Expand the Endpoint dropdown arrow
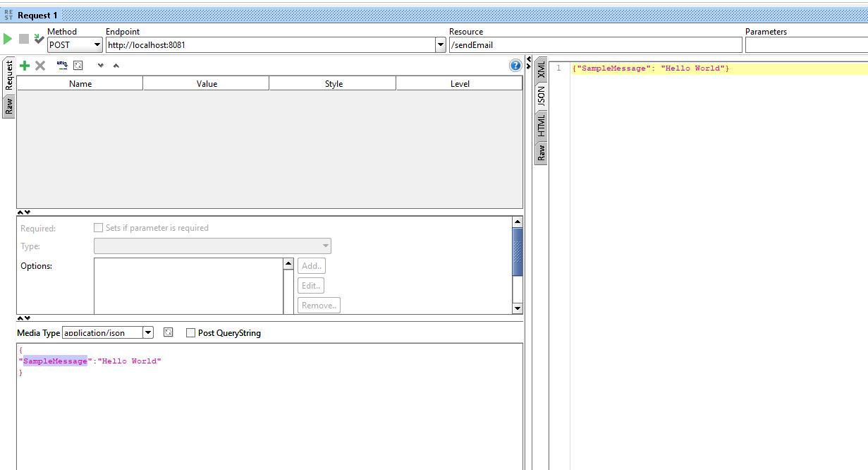The width and height of the screenshot is (868, 470). point(441,45)
